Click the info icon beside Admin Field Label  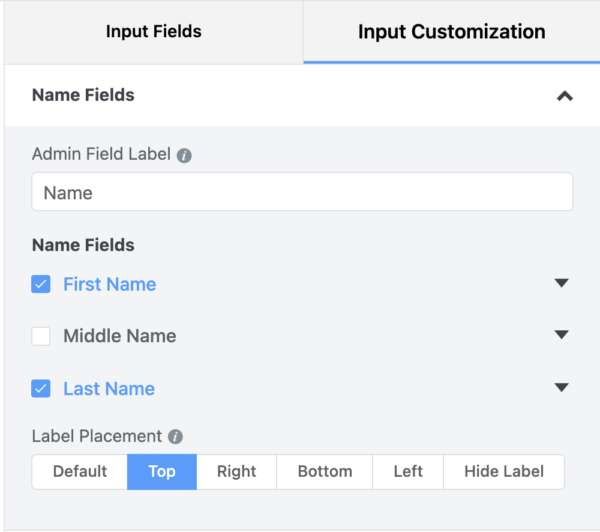pos(184,156)
